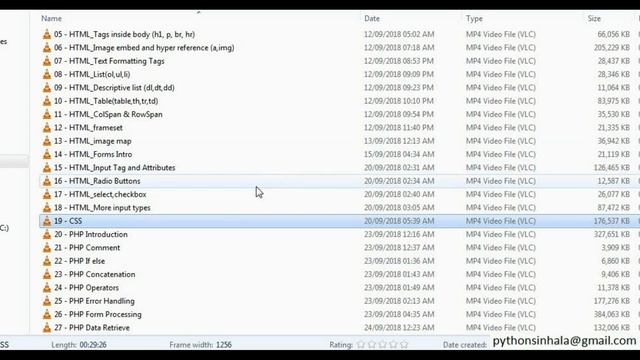Click VLC icon of 05 - HTML_Tags inside body

coord(47,34)
